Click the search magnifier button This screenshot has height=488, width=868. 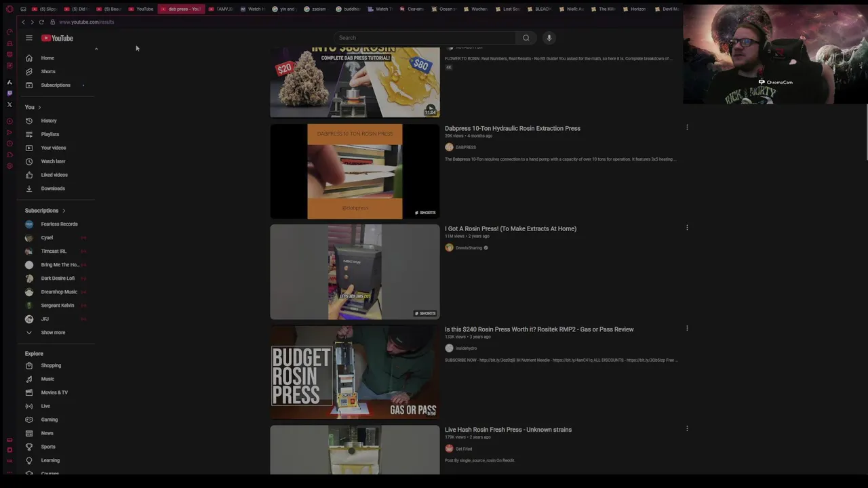[x=526, y=38]
